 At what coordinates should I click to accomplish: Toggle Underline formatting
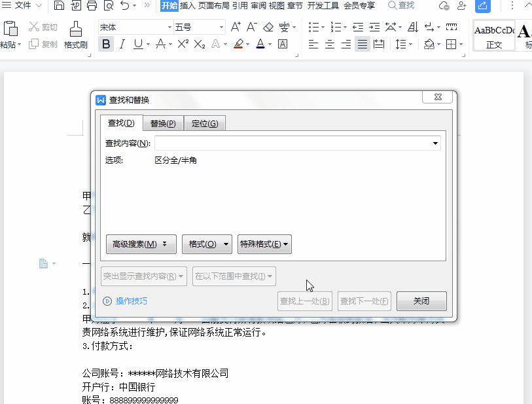[x=138, y=44]
